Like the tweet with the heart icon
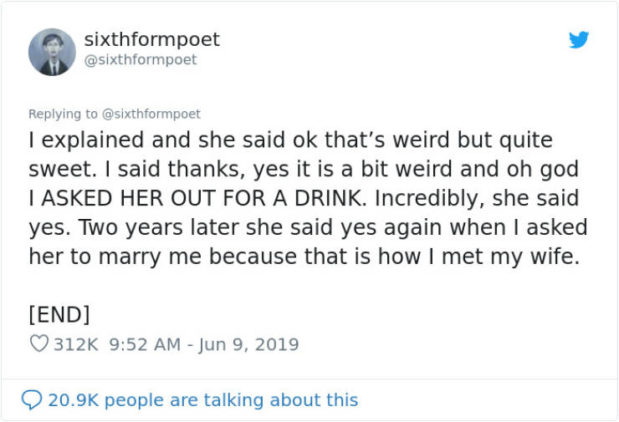 coord(39,345)
